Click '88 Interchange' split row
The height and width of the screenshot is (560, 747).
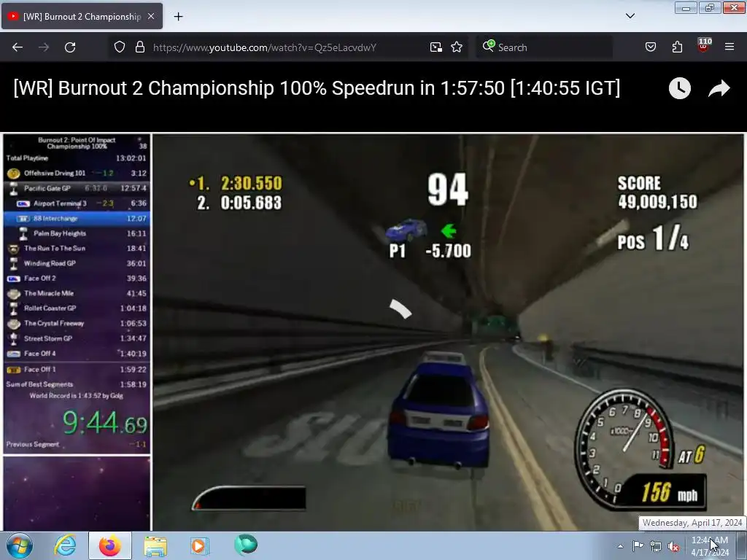[x=77, y=219]
